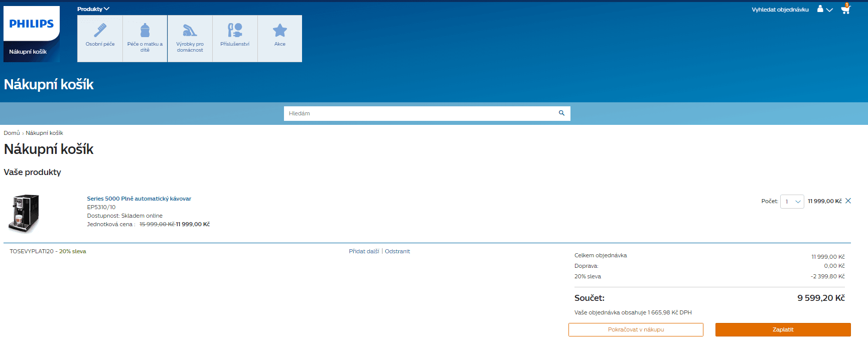Open the shopping cart icon
This screenshot has width=868, height=342.
pos(845,9)
